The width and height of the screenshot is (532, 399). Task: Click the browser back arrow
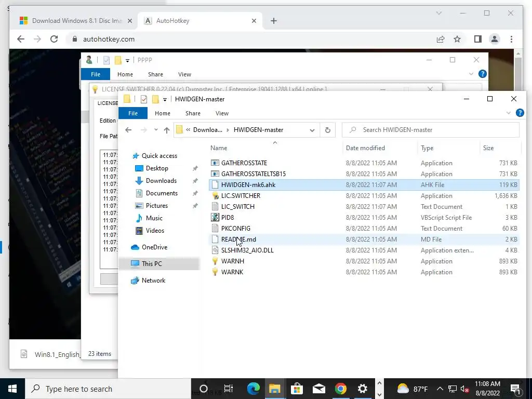pos(21,39)
